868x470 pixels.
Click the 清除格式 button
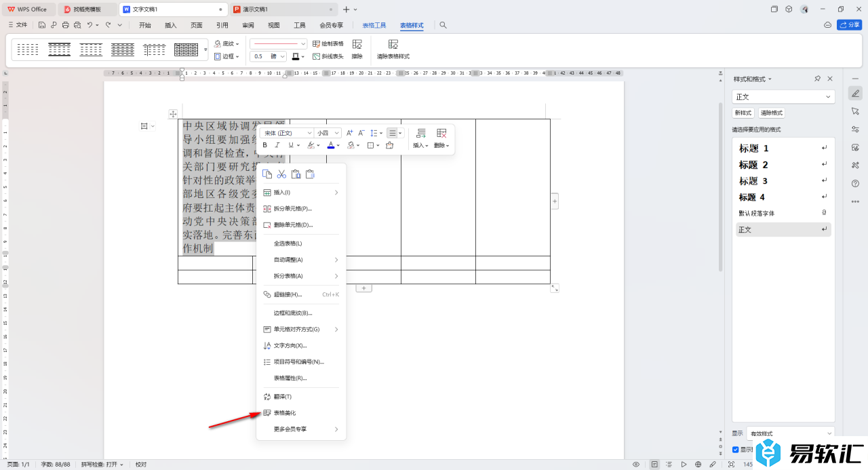[772, 113]
